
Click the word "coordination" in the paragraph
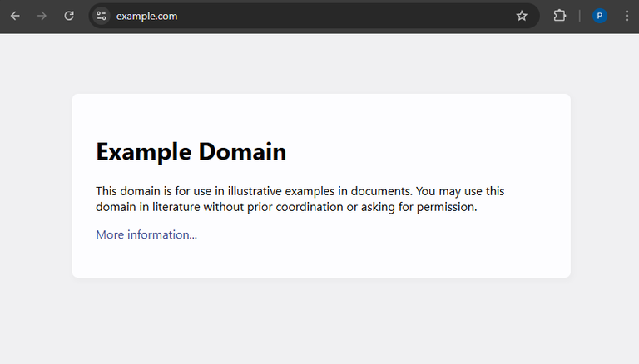click(x=308, y=207)
